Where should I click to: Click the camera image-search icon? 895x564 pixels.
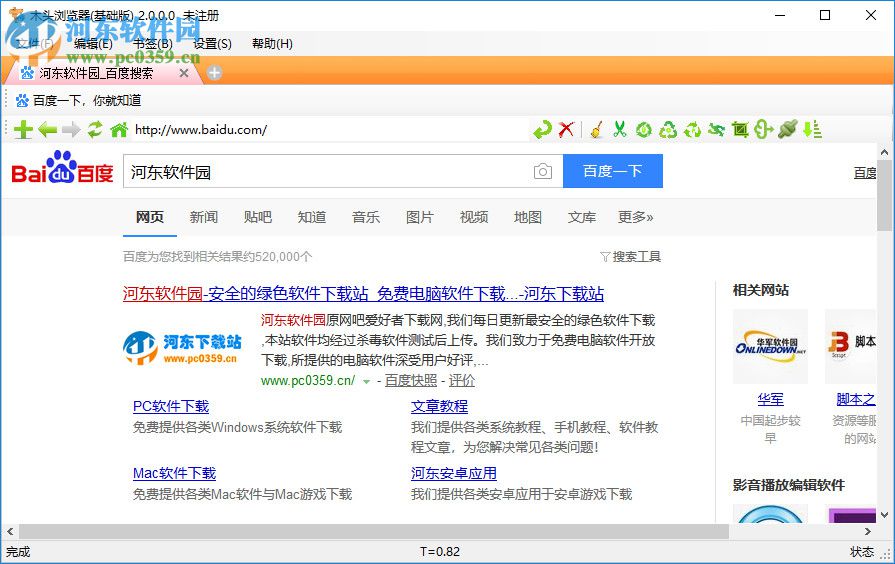(543, 171)
